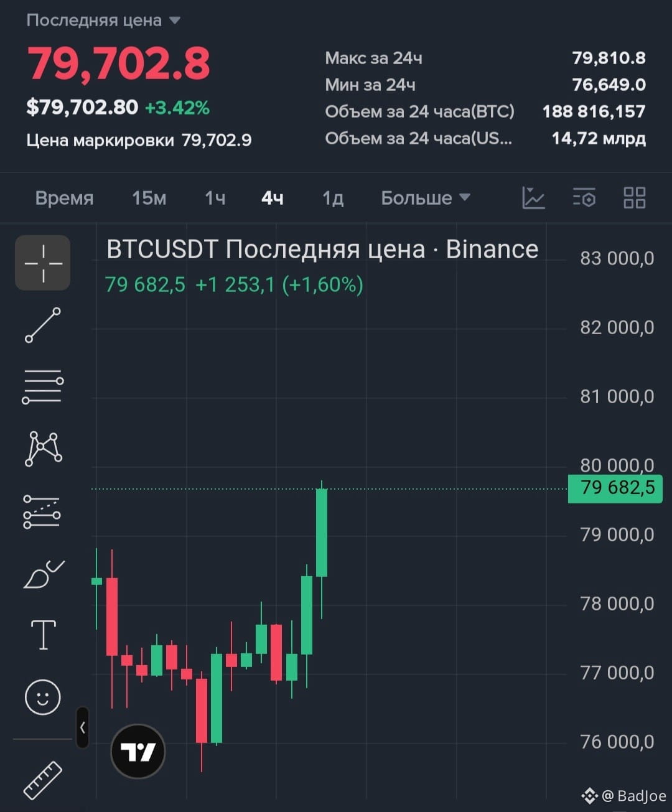
Task: Open the chart indicators icon
Action: point(533,198)
